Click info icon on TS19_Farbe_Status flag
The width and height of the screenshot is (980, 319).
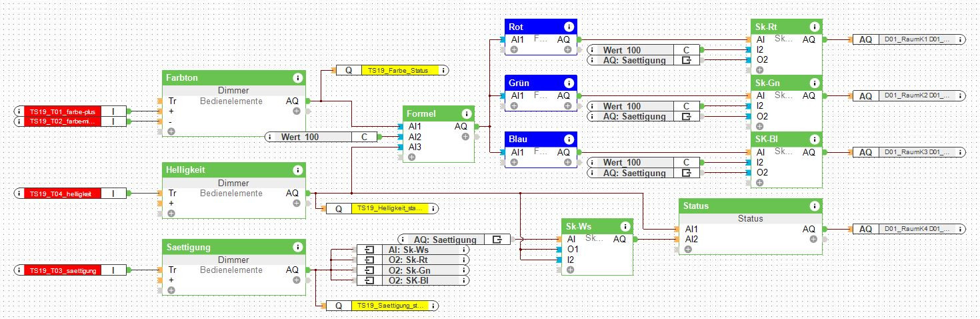click(x=443, y=69)
